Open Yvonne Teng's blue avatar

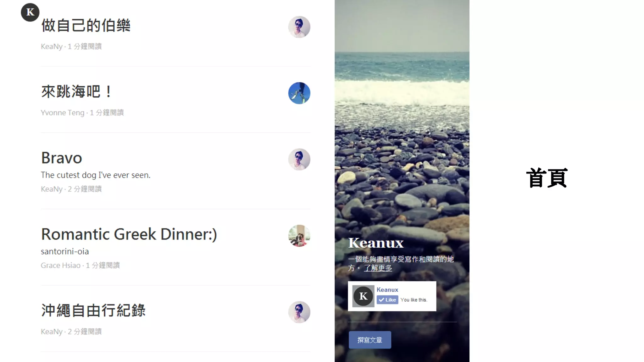299,93
